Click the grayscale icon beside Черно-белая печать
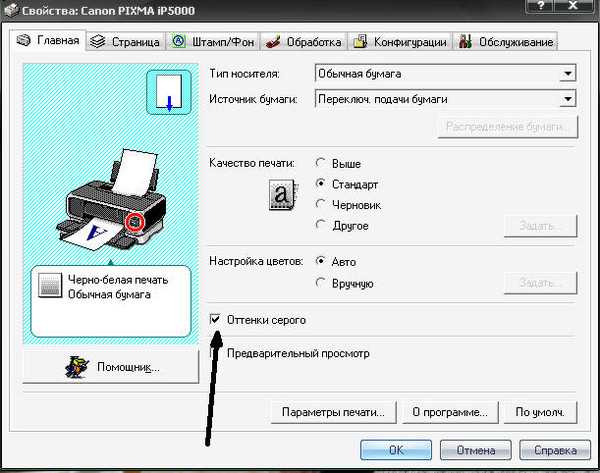600x473 pixels. pyautogui.click(x=50, y=285)
